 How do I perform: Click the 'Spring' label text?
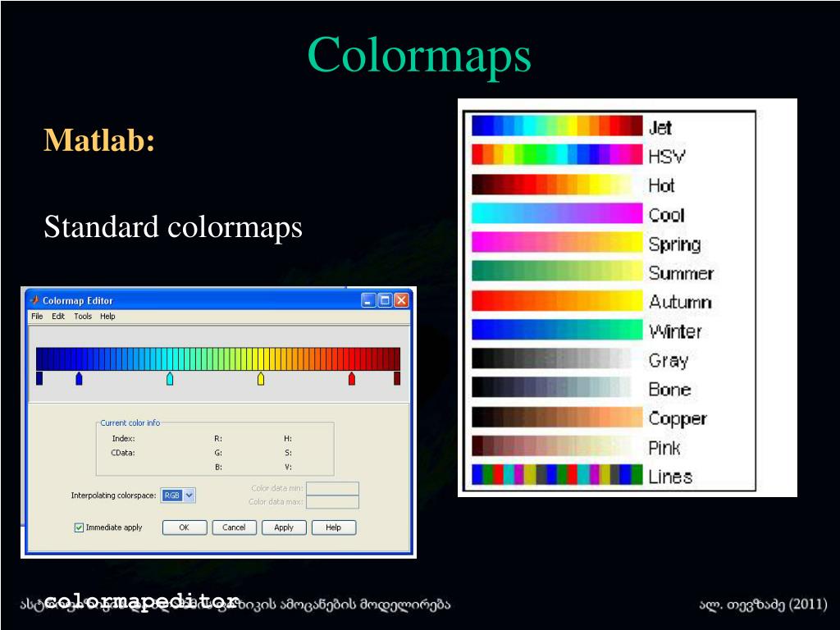click(x=675, y=244)
